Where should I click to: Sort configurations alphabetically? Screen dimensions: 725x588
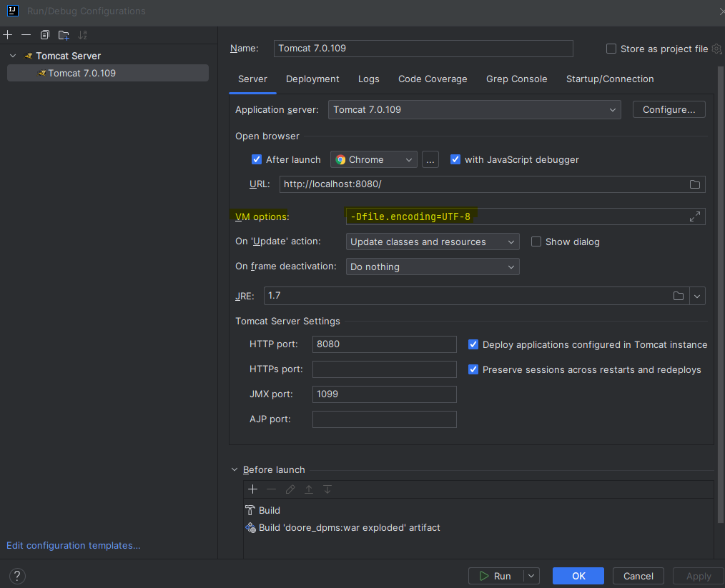(82, 34)
